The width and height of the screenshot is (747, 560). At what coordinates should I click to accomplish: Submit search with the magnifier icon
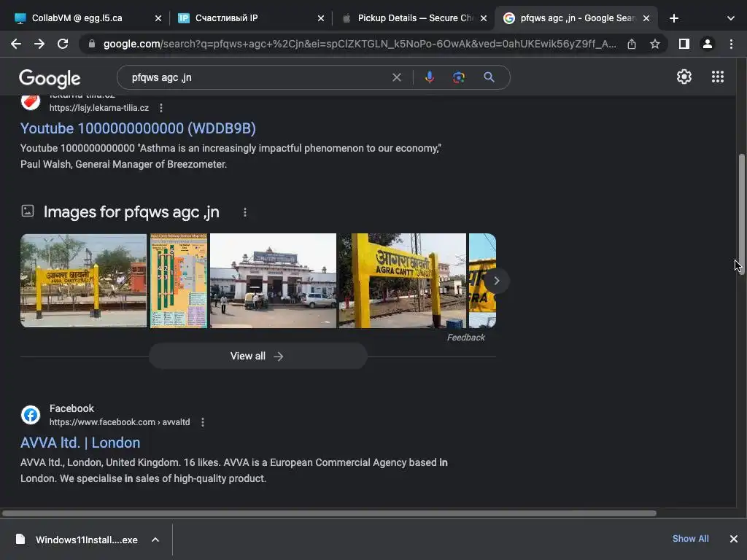pos(489,77)
